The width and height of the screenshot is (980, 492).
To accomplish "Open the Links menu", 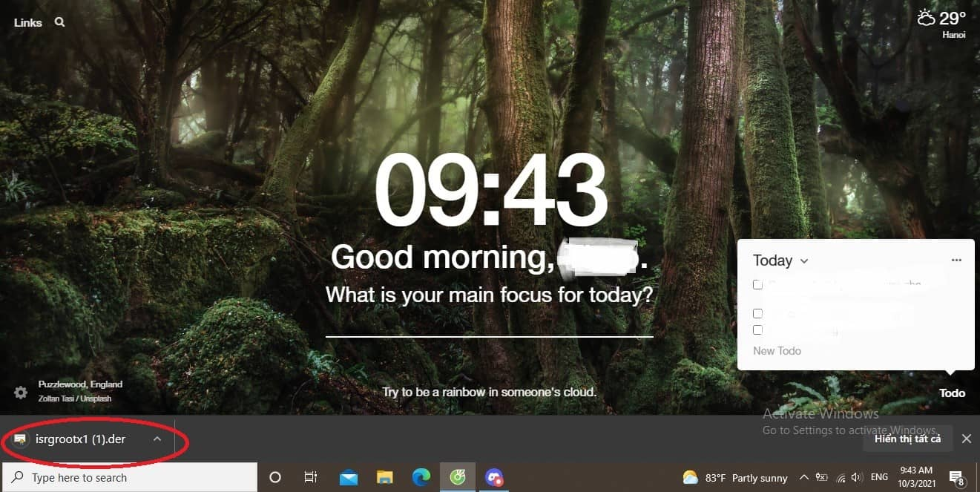I will click(27, 22).
